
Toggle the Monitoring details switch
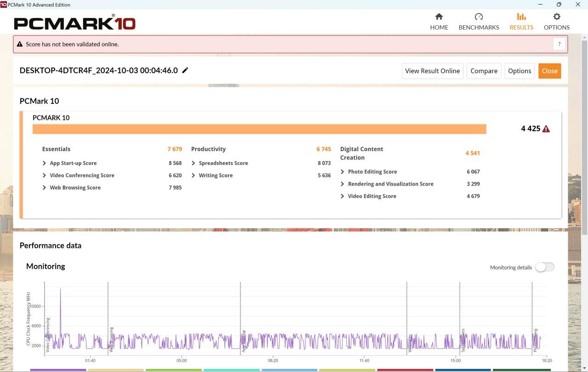(x=545, y=267)
